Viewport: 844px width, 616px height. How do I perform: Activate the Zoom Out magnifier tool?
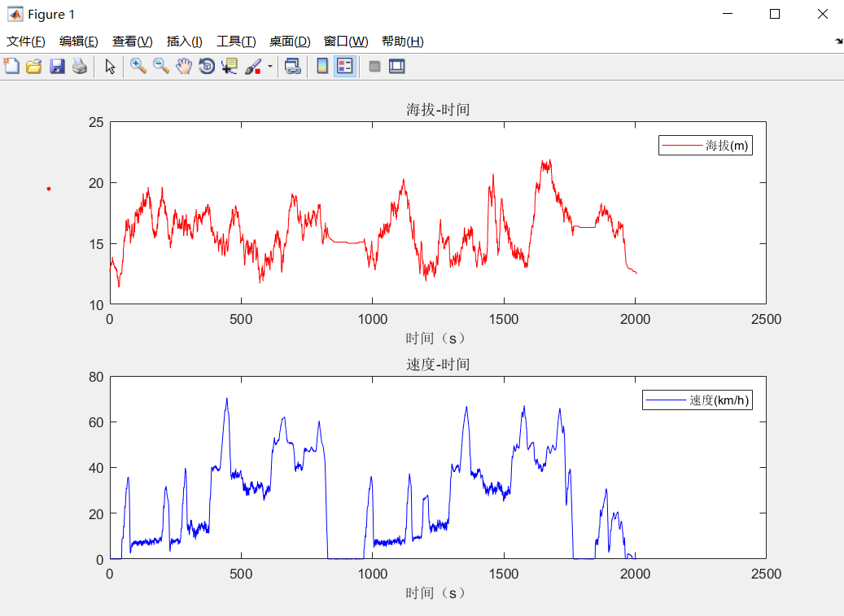point(161,66)
